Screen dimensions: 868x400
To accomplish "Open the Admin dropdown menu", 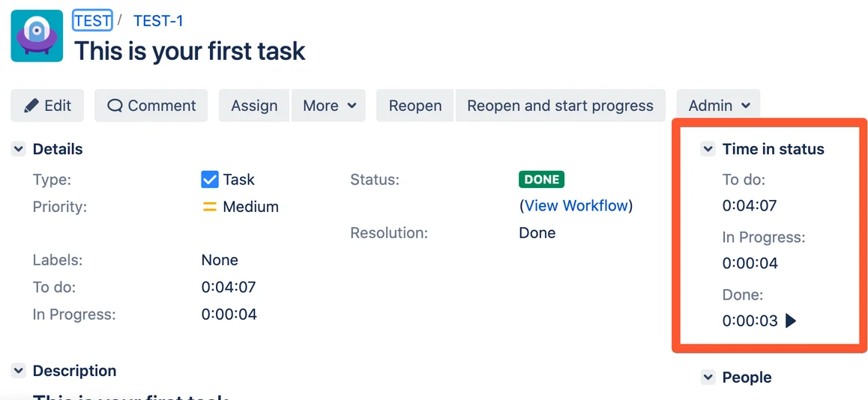I will (718, 106).
